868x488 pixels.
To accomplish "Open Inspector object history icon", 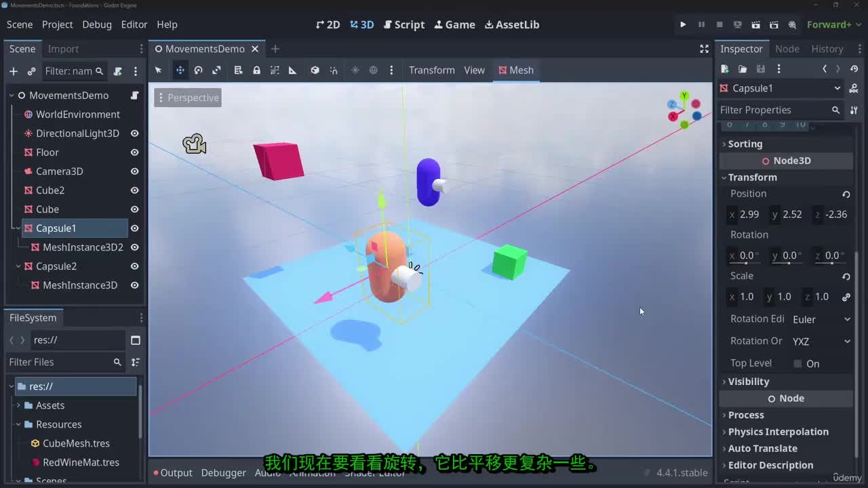I will point(854,68).
